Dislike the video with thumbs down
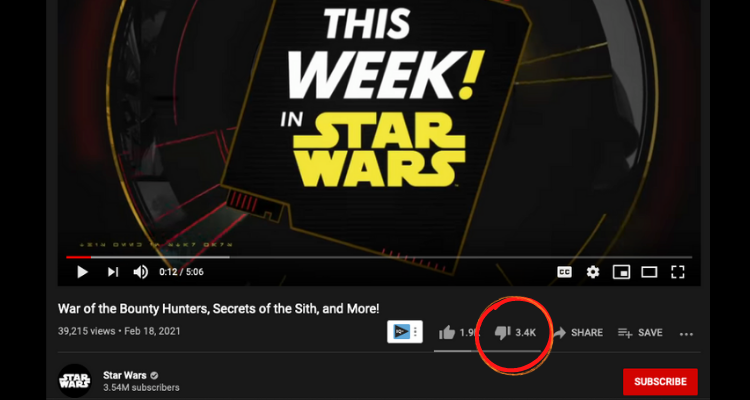 pyautogui.click(x=502, y=332)
